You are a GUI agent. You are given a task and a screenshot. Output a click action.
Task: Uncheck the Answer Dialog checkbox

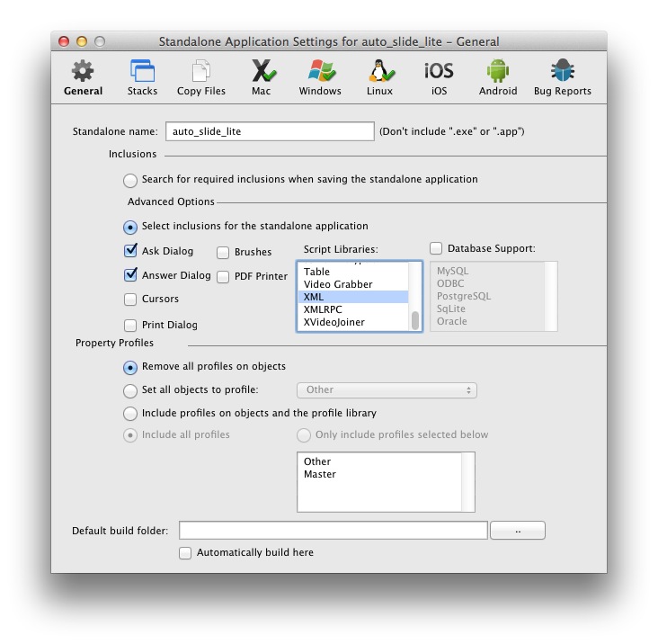pyautogui.click(x=130, y=275)
